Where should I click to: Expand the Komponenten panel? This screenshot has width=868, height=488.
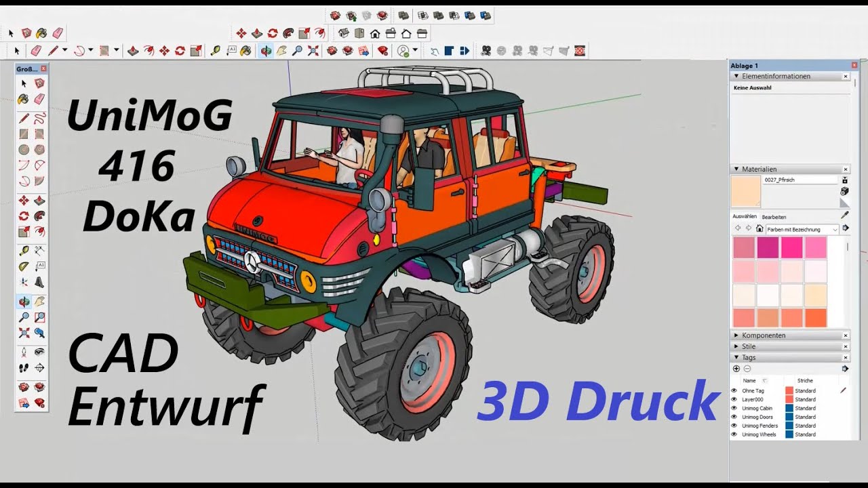click(x=736, y=335)
